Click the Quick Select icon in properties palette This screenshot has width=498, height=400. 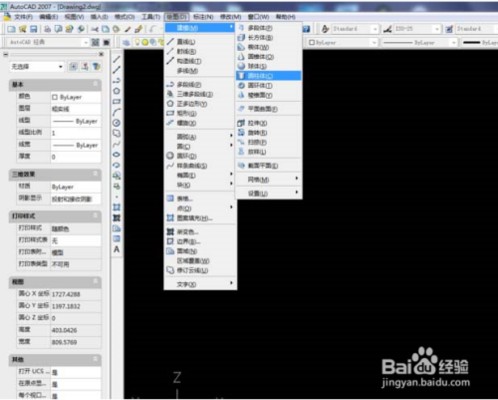pos(96,67)
